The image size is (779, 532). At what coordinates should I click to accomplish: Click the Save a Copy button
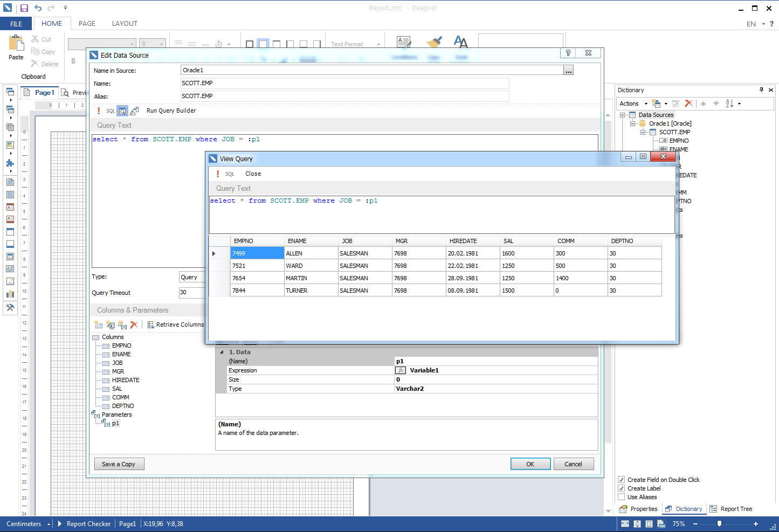click(x=119, y=464)
